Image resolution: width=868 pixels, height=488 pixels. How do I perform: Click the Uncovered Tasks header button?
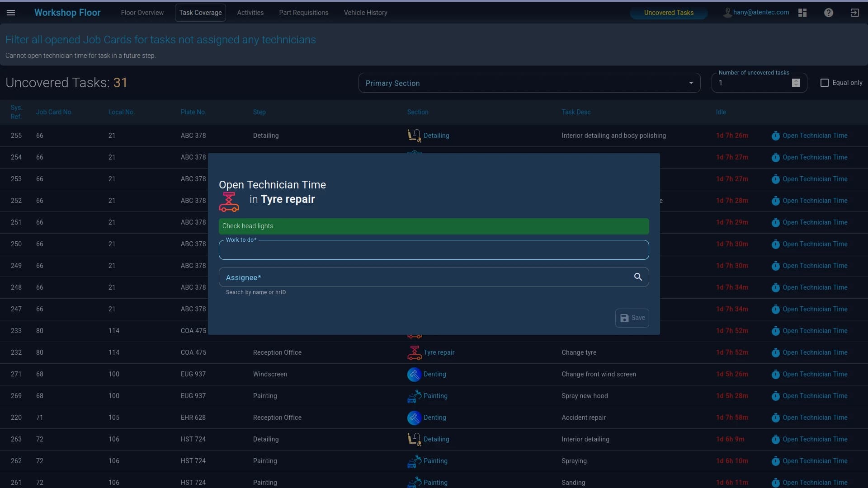click(669, 13)
